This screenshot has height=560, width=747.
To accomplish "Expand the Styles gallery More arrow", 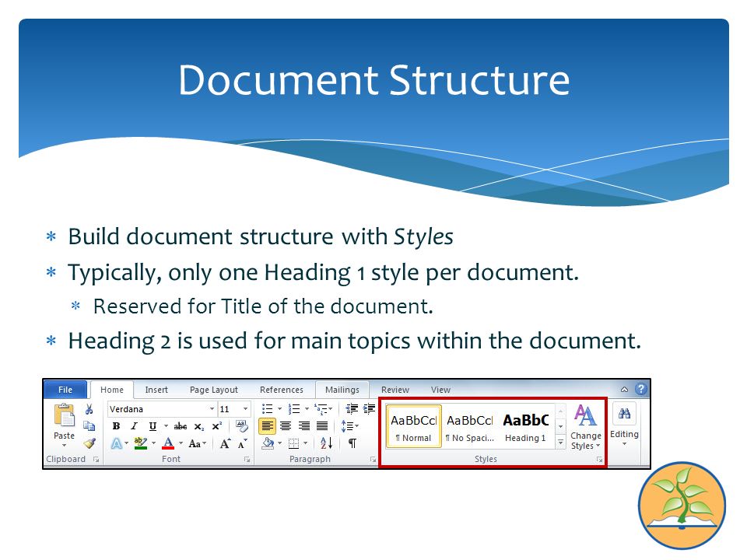I will point(561,443).
